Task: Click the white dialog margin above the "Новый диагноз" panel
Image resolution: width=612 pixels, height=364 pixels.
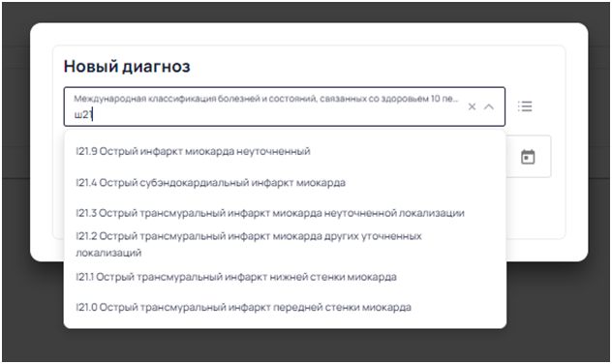Action: pos(308,34)
